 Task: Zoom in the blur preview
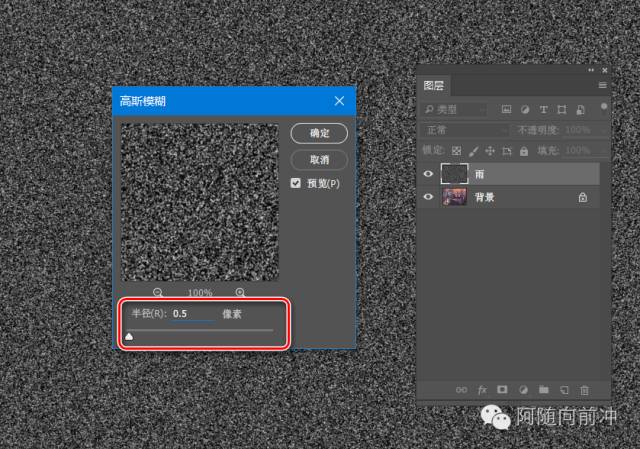[x=240, y=293]
